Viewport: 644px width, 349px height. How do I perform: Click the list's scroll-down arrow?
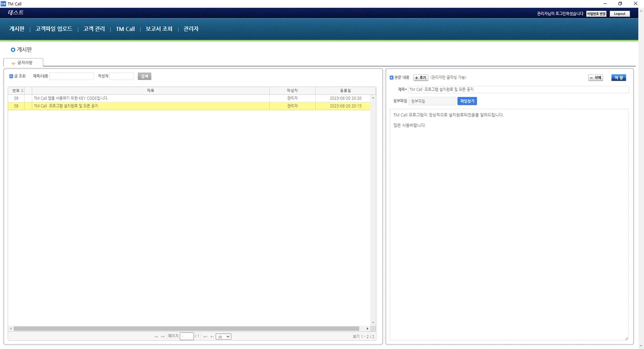pos(373,323)
